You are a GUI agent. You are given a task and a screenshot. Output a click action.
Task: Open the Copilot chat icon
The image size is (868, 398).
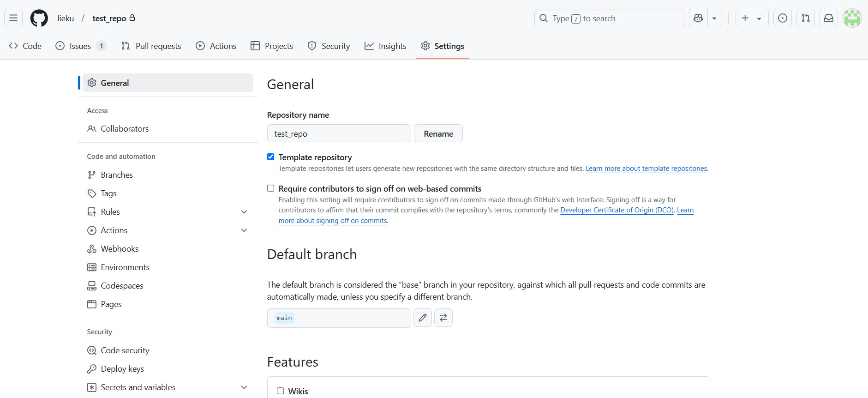click(698, 18)
